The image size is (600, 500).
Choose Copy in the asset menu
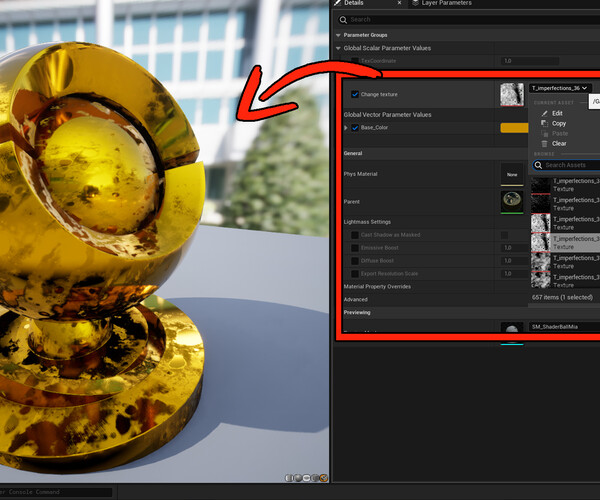(559, 124)
